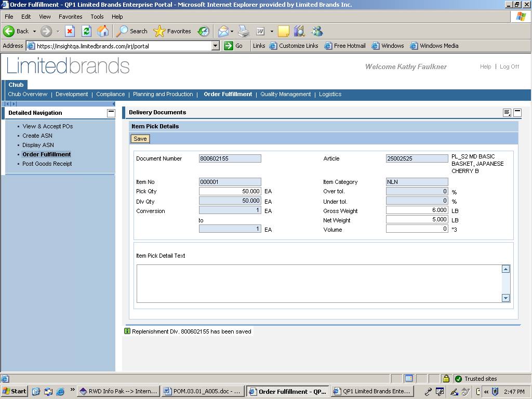Open View & Accept POs
532x399 pixels.
pyautogui.click(x=47, y=126)
